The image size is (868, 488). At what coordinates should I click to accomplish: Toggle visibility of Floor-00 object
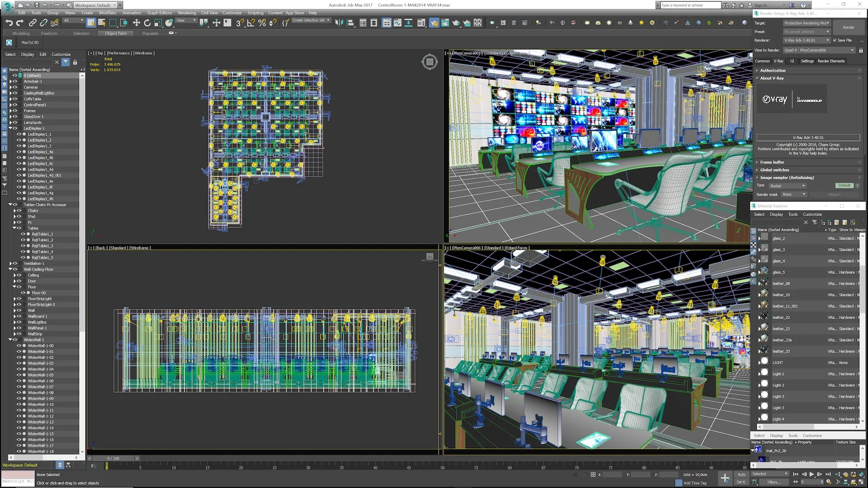point(23,293)
